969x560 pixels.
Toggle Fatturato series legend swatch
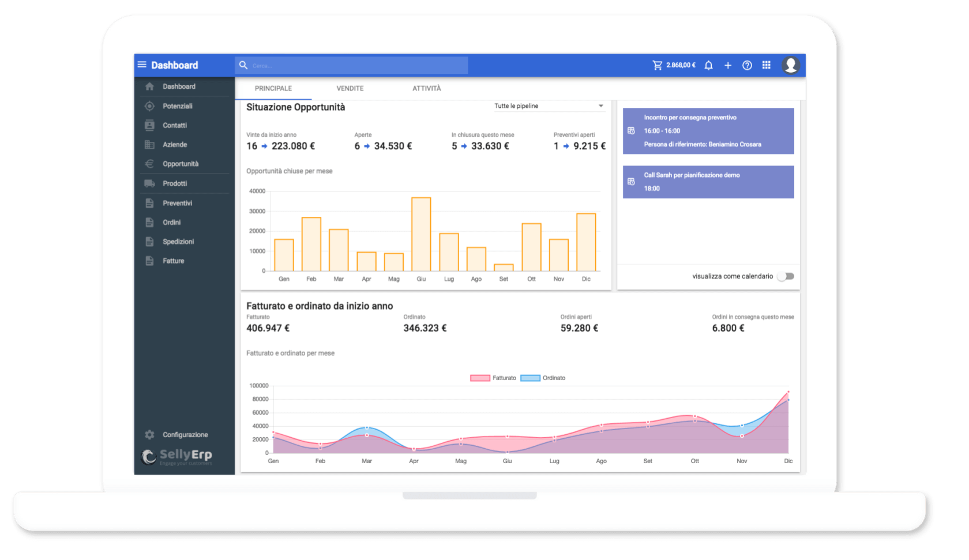(x=480, y=378)
